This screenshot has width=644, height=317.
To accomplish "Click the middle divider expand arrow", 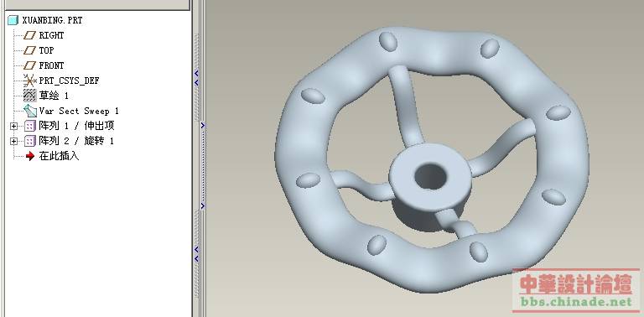I will pyautogui.click(x=202, y=126).
